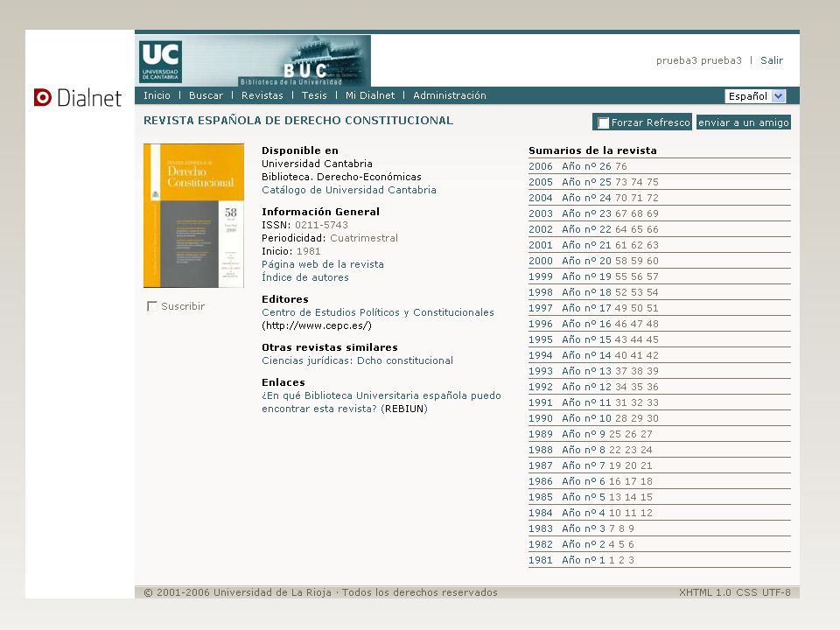Tick the Suscribir checkbox
Viewport: 840px width, 630px height.
pos(151,306)
